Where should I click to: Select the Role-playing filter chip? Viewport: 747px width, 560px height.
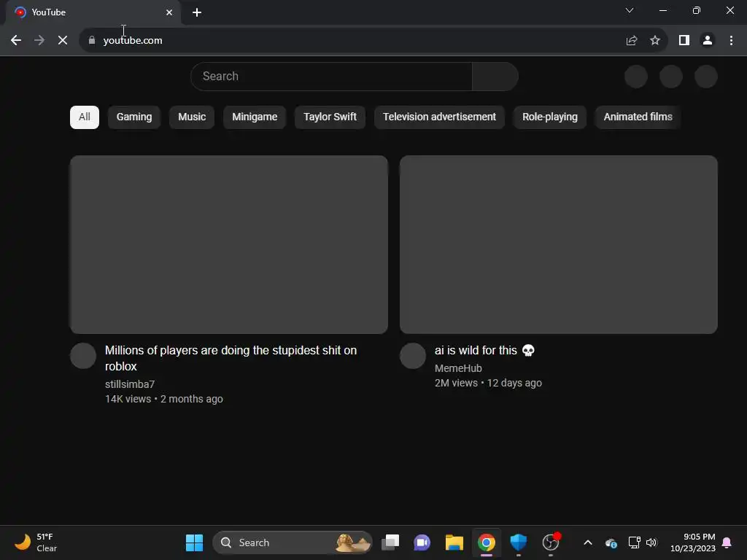(x=550, y=117)
